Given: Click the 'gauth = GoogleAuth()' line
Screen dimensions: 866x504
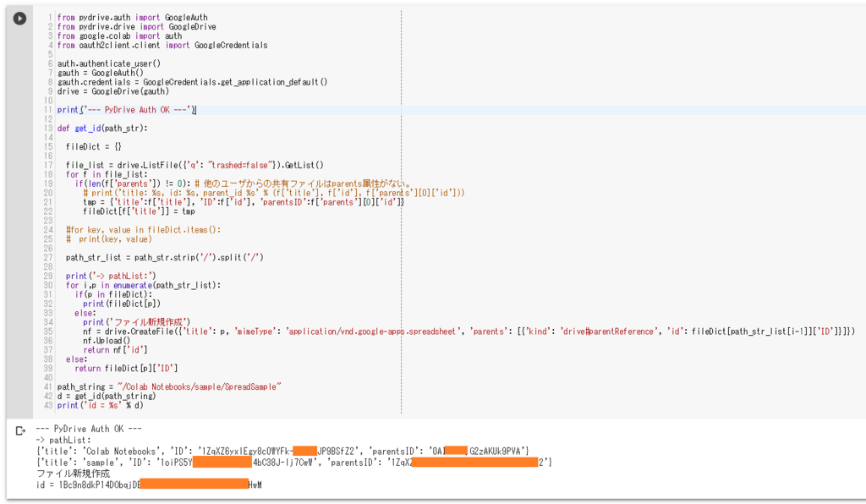Looking at the screenshot, I should tap(101, 73).
